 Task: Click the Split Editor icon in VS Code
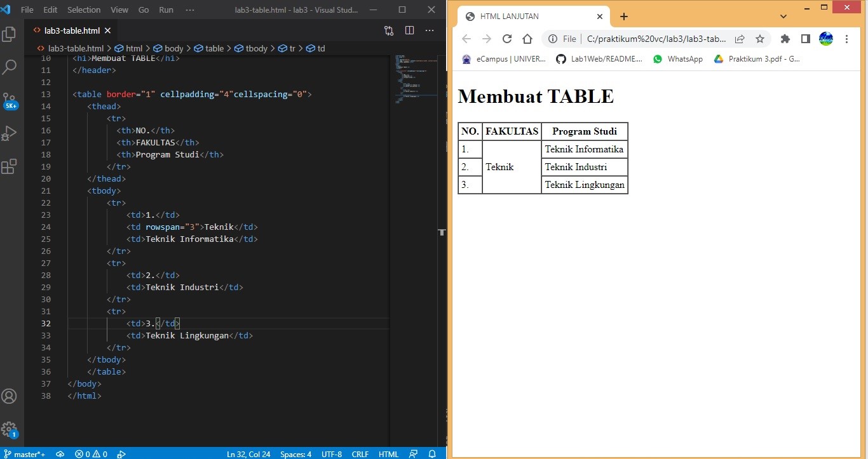coord(410,30)
